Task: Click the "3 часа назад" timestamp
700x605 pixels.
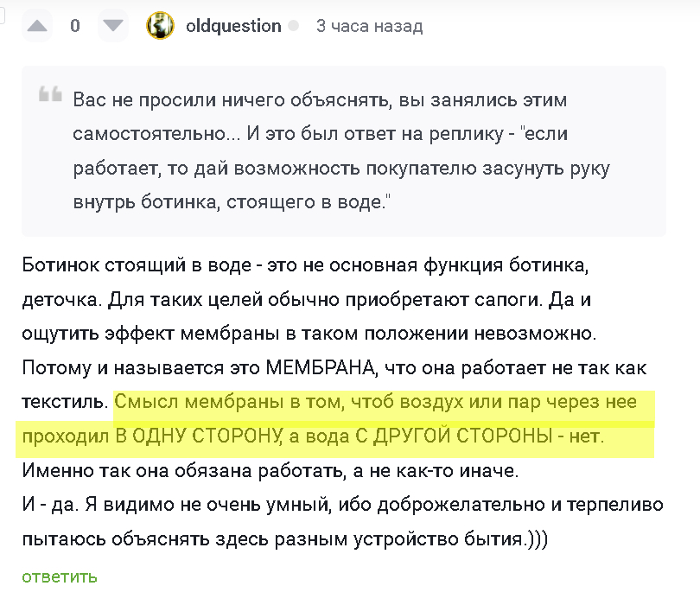Action: click(x=369, y=27)
